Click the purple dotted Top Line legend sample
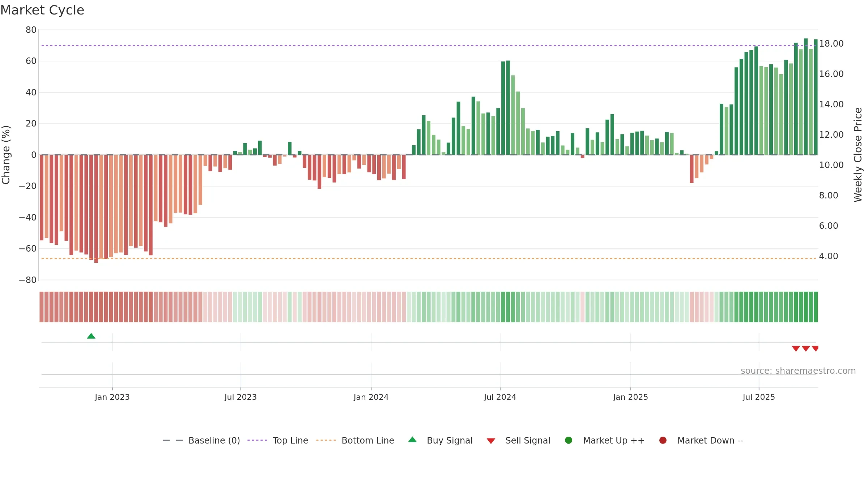Viewport: 868px width, 488px height. (257, 440)
